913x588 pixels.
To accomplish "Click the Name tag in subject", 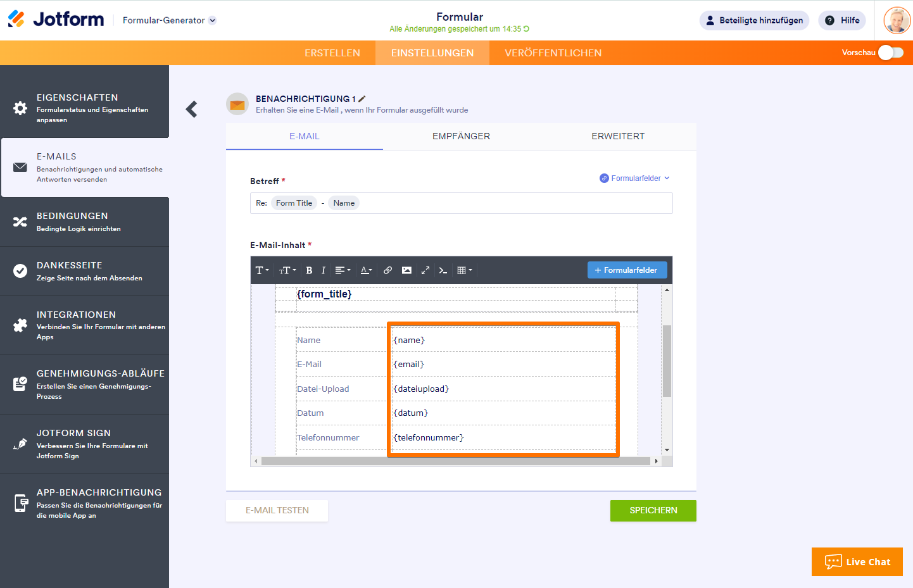I will pyautogui.click(x=344, y=203).
